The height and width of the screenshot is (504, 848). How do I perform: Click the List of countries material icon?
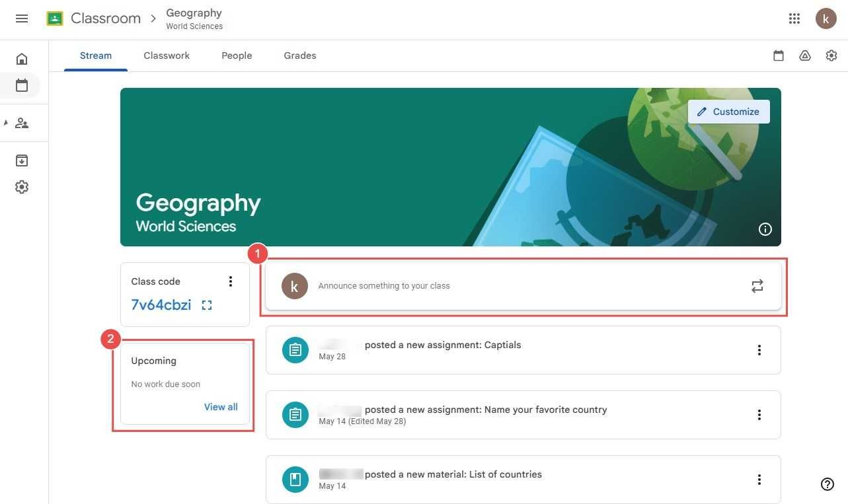click(295, 480)
